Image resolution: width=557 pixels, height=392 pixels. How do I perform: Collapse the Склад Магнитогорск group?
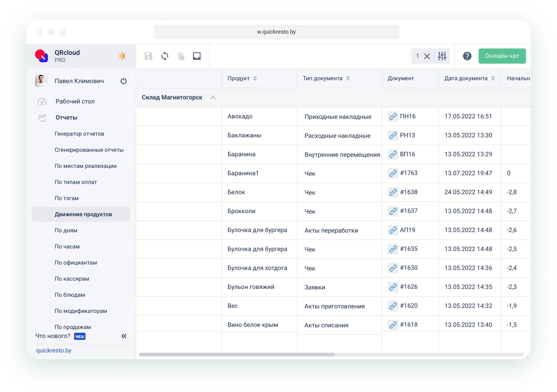click(213, 97)
